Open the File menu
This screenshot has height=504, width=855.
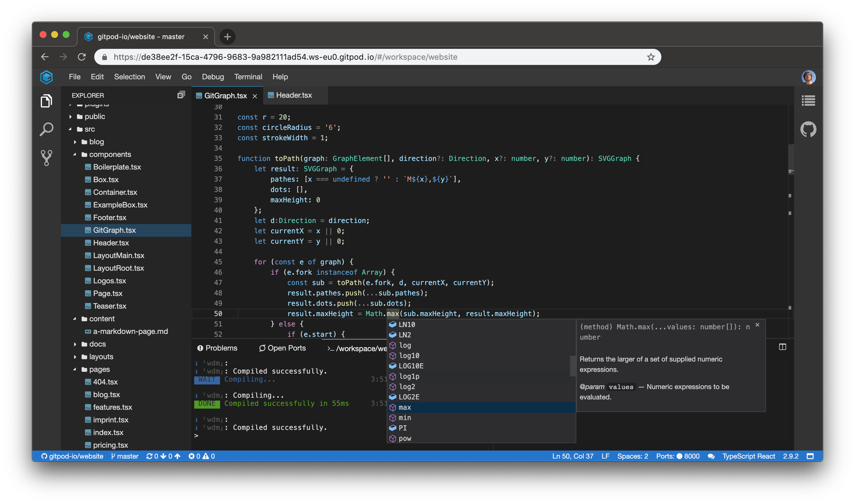tap(75, 77)
